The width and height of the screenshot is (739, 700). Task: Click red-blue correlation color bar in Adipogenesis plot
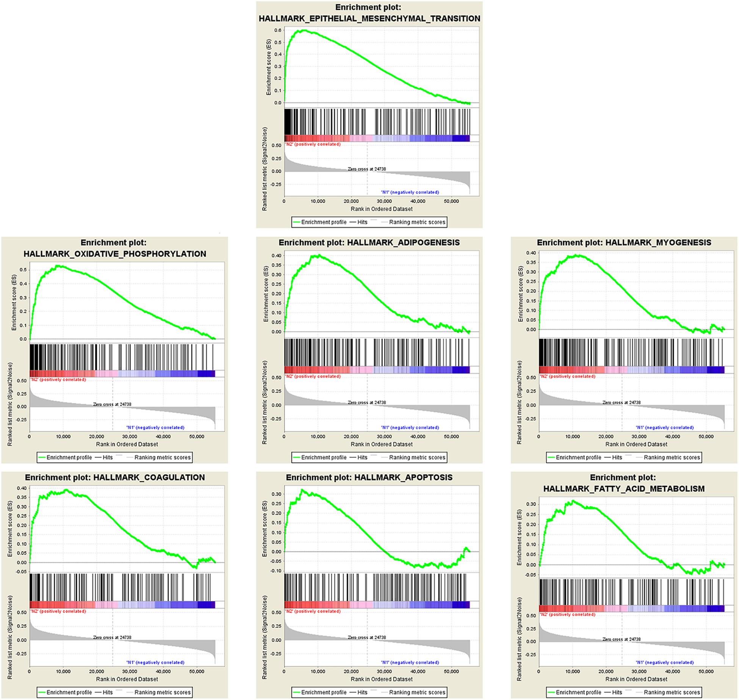(x=377, y=370)
